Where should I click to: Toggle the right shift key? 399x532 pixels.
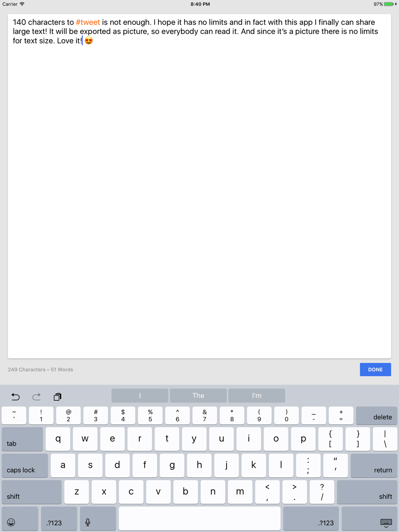click(x=367, y=492)
